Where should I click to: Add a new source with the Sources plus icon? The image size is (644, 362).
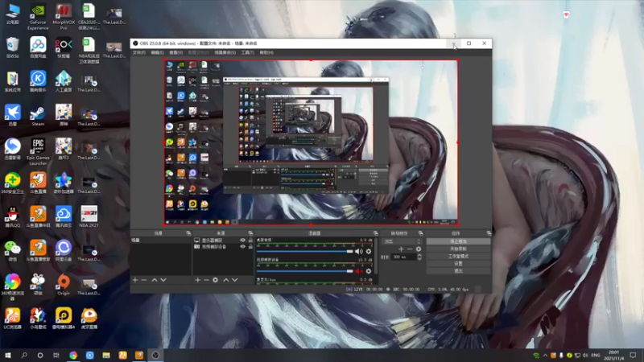pos(197,280)
